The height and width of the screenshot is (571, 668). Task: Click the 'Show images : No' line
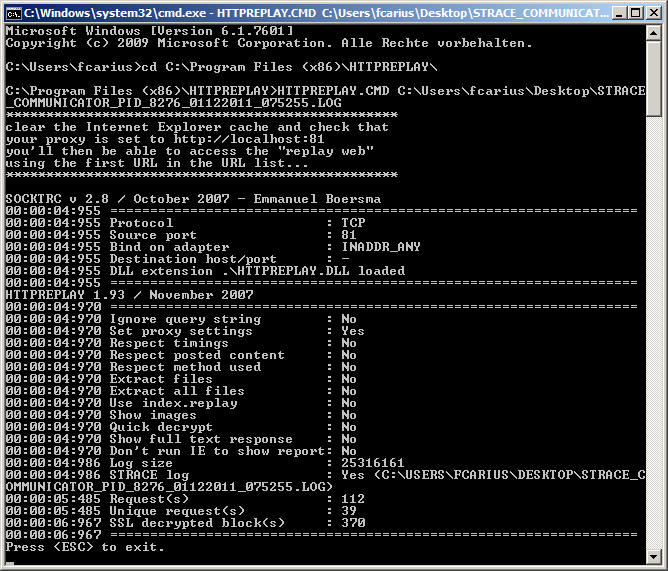pos(181,415)
